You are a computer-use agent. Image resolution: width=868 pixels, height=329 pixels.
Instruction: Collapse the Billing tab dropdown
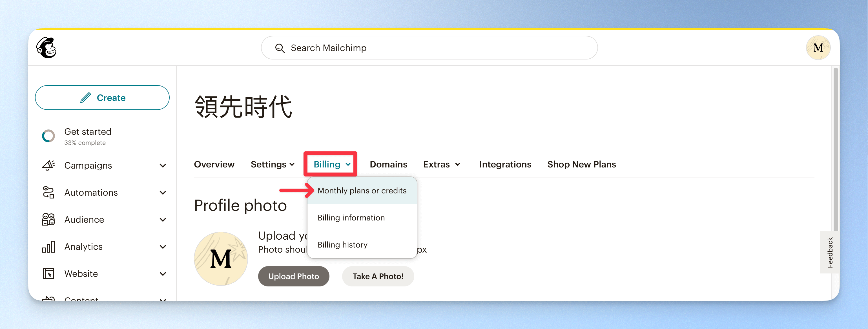pos(332,164)
